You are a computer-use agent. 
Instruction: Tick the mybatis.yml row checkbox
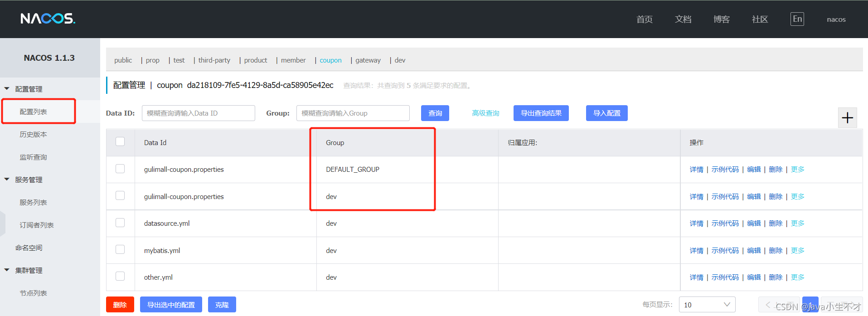120,249
